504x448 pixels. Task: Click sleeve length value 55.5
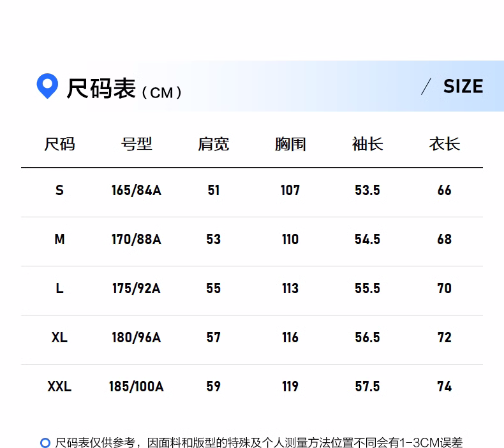pyautogui.click(x=367, y=288)
